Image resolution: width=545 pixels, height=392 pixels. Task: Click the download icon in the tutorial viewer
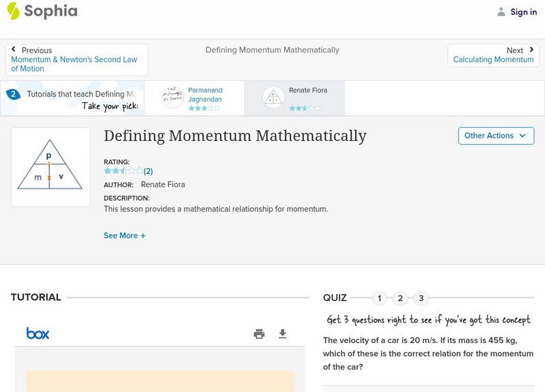point(281,333)
